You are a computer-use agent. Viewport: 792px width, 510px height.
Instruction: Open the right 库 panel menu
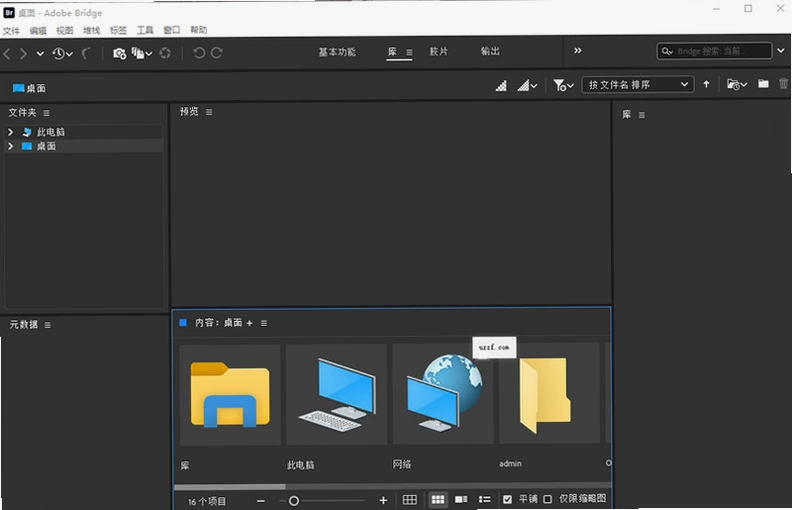coord(641,115)
